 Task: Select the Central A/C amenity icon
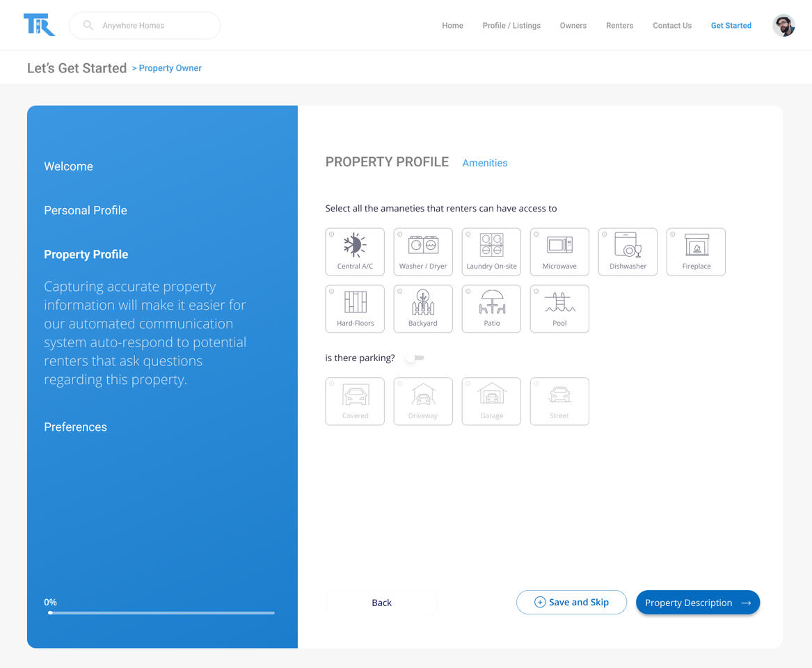355,251
